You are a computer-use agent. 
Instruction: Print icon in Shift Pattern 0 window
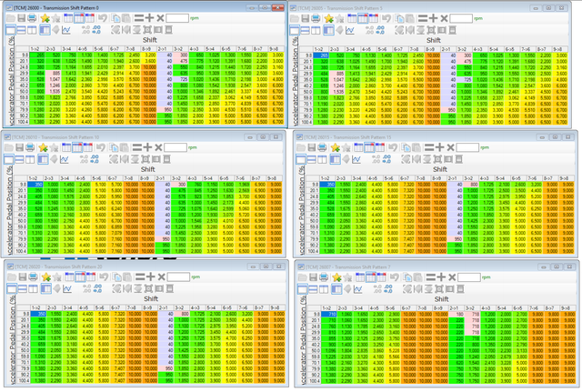[32, 18]
